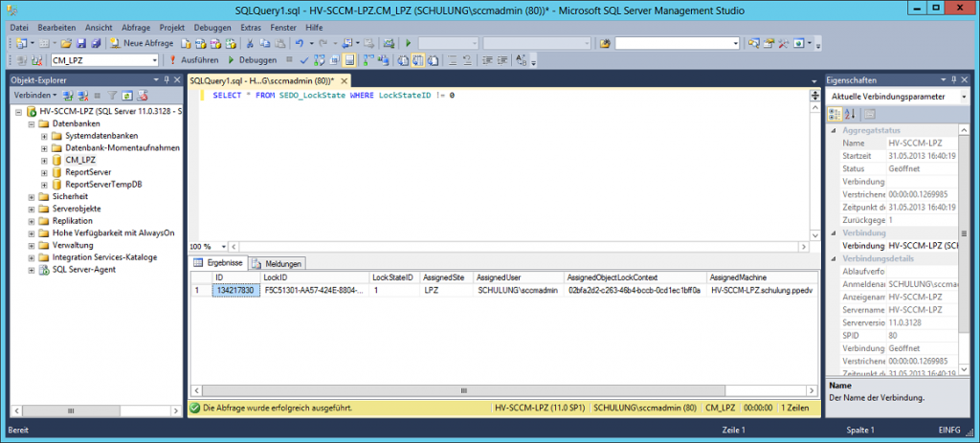Screen dimensions: 980x443
Task: Expand the CM_LPZ database tree node
Action: 44,161
